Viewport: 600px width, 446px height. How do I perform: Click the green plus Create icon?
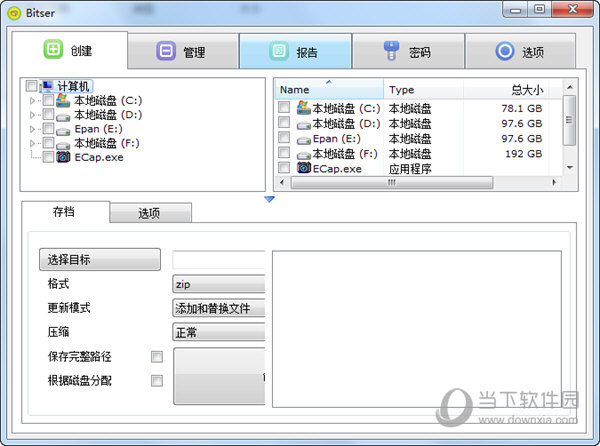click(x=53, y=49)
